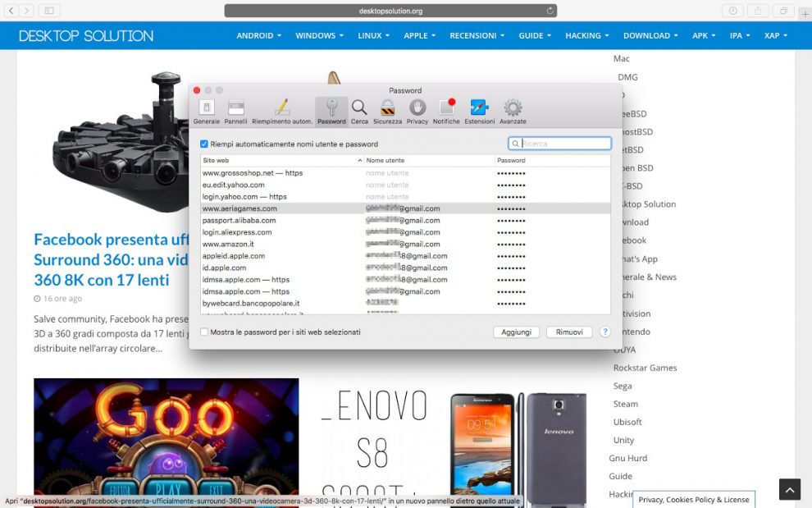Open Gnu Hurd category link
Screen dimensions: 812x508
[627, 458]
